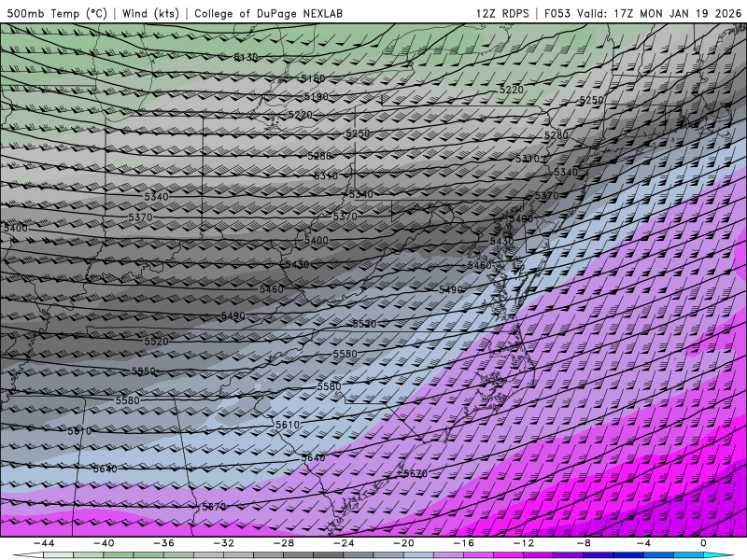747x560 pixels.
Task: Click the "17Z MON JAN 19 2026" valid time
Action: [x=678, y=13]
